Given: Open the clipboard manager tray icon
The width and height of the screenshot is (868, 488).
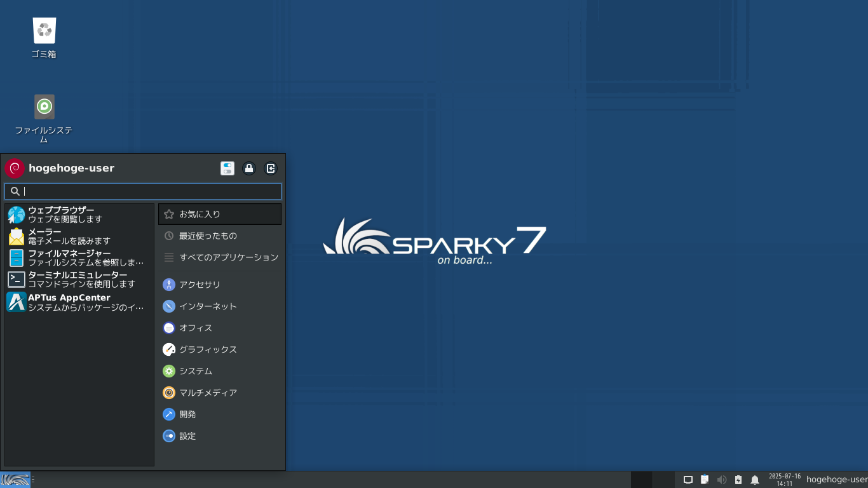Looking at the screenshot, I should pyautogui.click(x=704, y=479).
